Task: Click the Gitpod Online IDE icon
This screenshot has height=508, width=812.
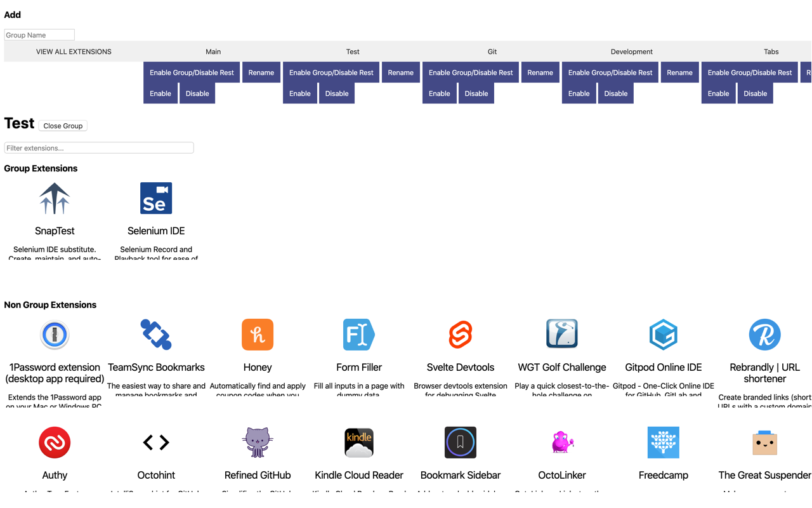Action: tap(664, 335)
